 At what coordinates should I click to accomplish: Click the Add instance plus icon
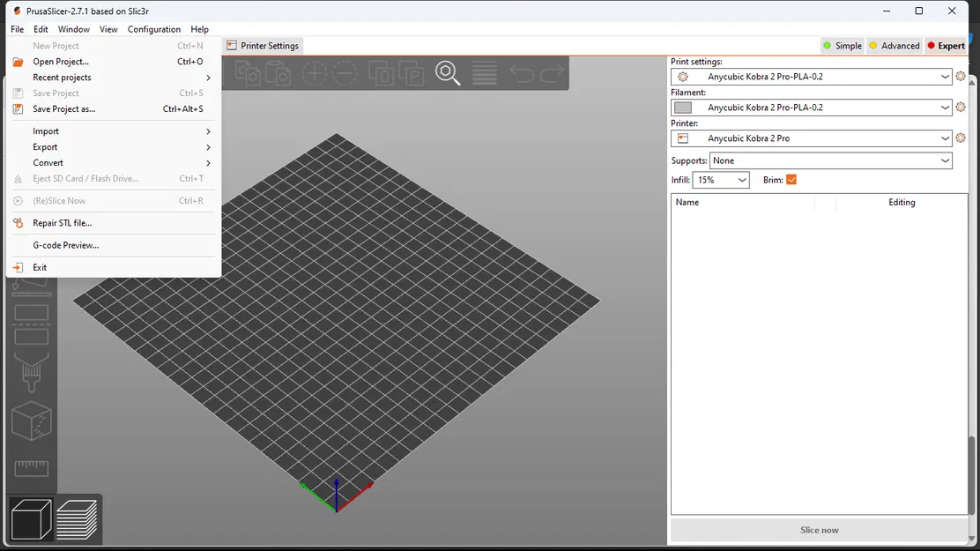[x=315, y=73]
